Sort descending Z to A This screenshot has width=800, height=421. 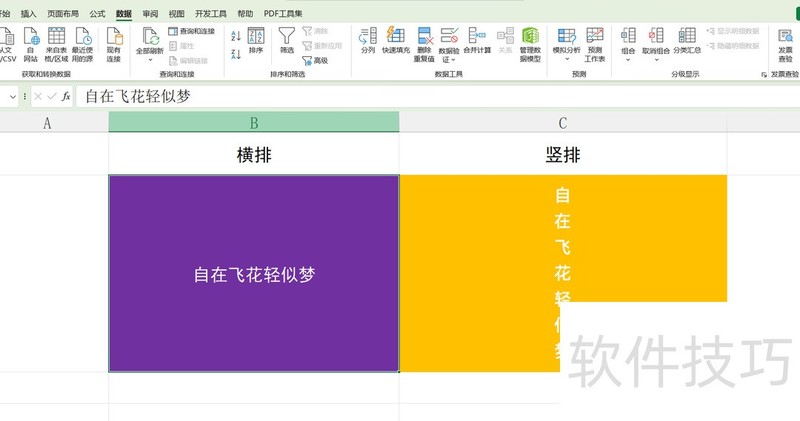(x=236, y=54)
